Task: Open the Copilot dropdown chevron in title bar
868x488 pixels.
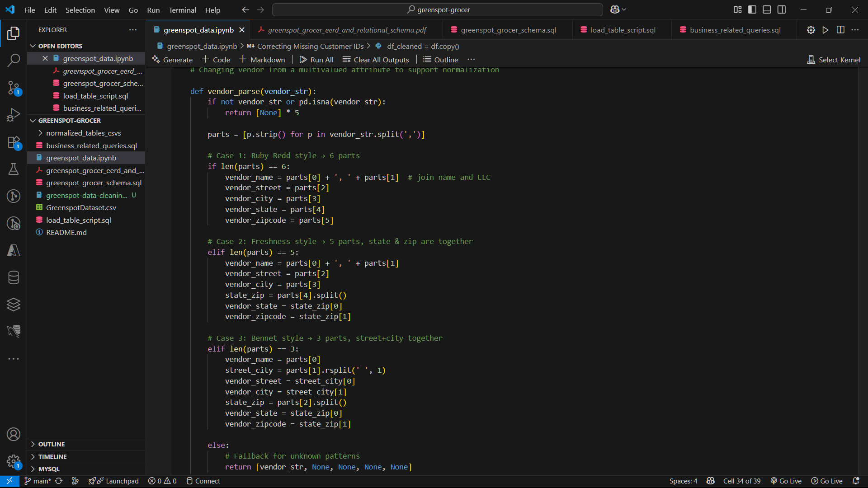Action: tap(624, 9)
